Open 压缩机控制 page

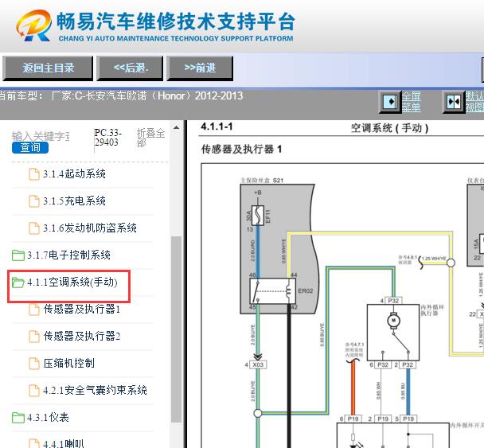[68, 364]
